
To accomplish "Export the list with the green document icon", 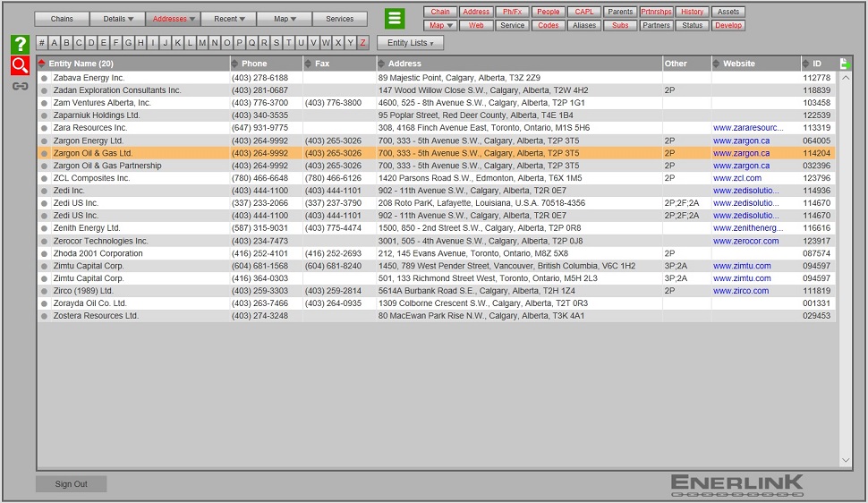I will 846,64.
